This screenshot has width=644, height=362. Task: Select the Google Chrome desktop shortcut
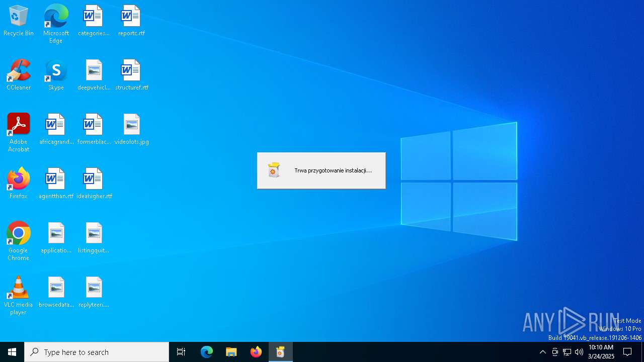click(x=18, y=241)
